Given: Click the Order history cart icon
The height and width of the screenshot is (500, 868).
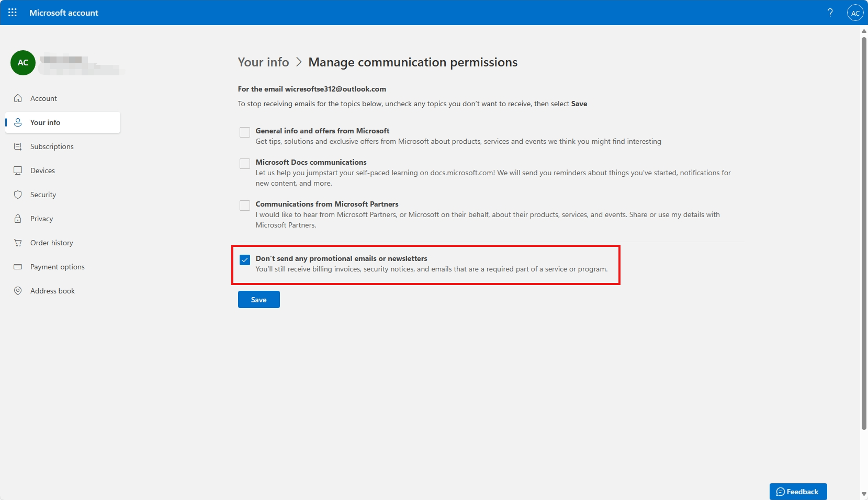Looking at the screenshot, I should coord(18,243).
